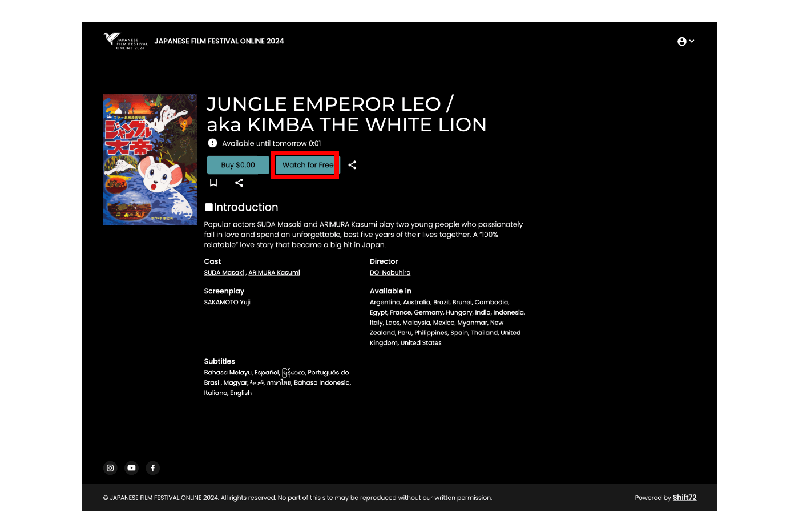
Task: Go to JAPANESE FILM FESTIVAL ONLINE 2024 home
Action: coord(219,41)
